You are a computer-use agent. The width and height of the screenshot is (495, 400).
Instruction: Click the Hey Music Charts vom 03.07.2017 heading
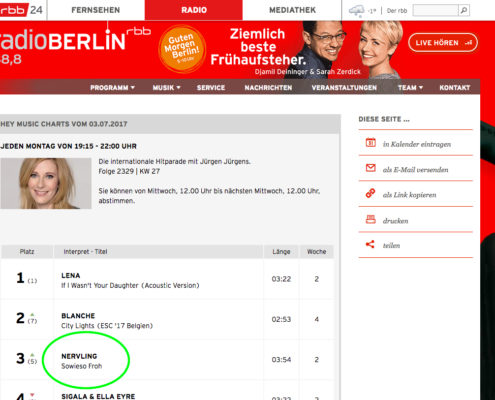[64, 124]
